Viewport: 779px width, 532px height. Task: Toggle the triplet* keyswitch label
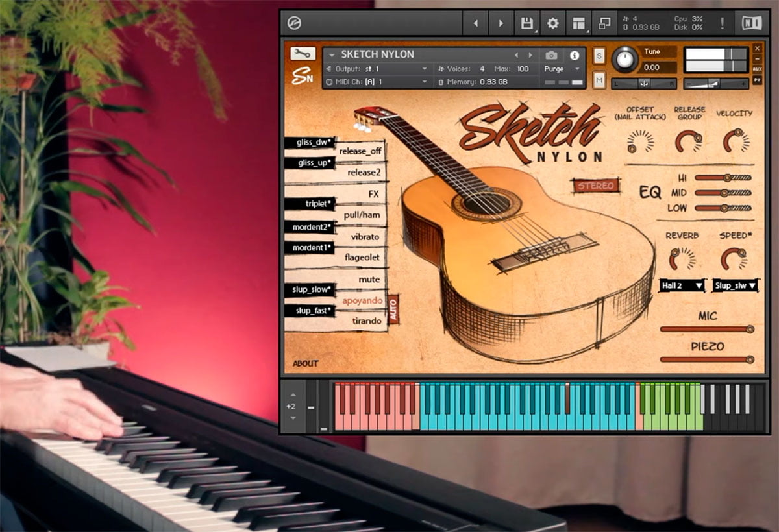pos(310,204)
